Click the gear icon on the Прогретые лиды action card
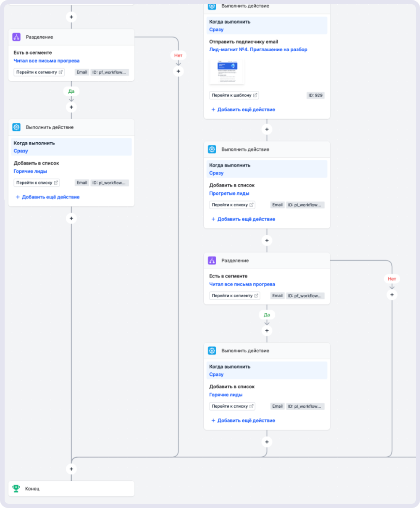Viewport: 420px width, 508px height. coord(212,149)
